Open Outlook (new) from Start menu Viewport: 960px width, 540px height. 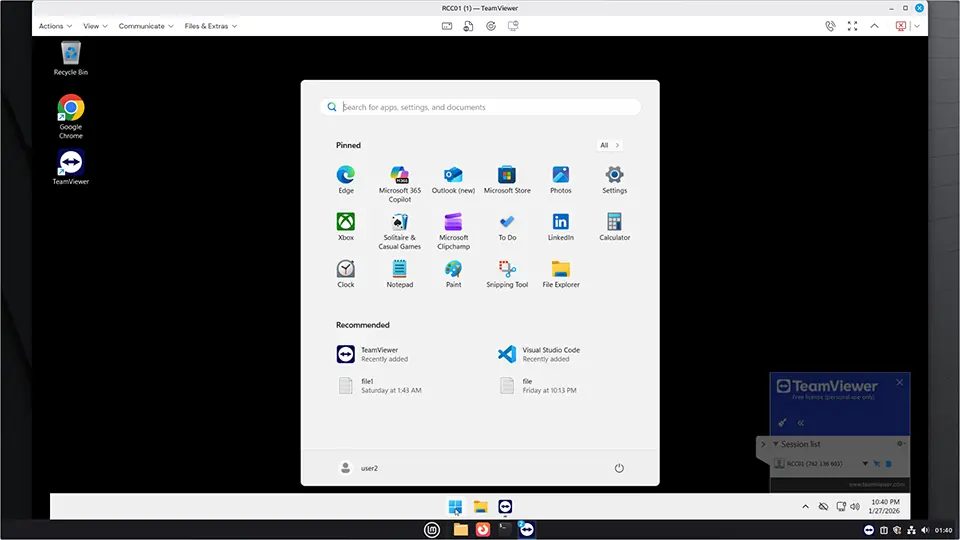(x=453, y=180)
